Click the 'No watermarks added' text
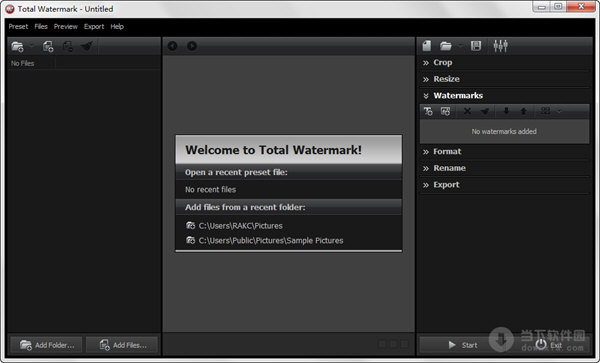Screen dimensions: 600x363 [x=504, y=132]
